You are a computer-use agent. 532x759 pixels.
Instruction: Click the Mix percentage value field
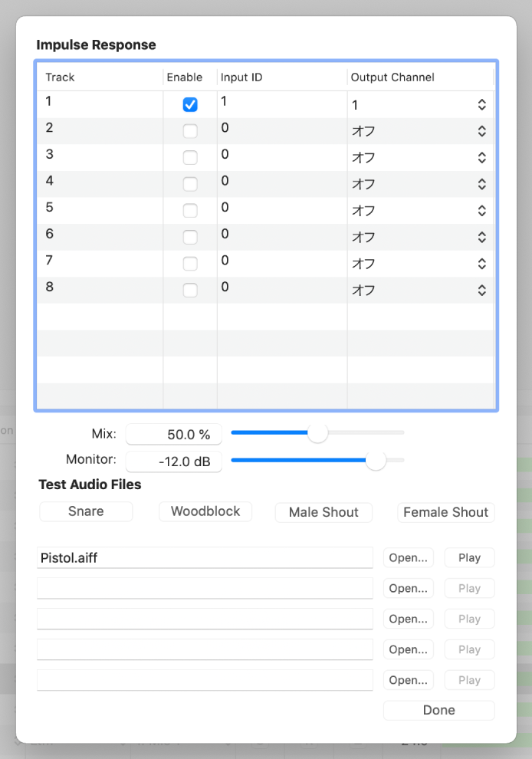(x=174, y=435)
